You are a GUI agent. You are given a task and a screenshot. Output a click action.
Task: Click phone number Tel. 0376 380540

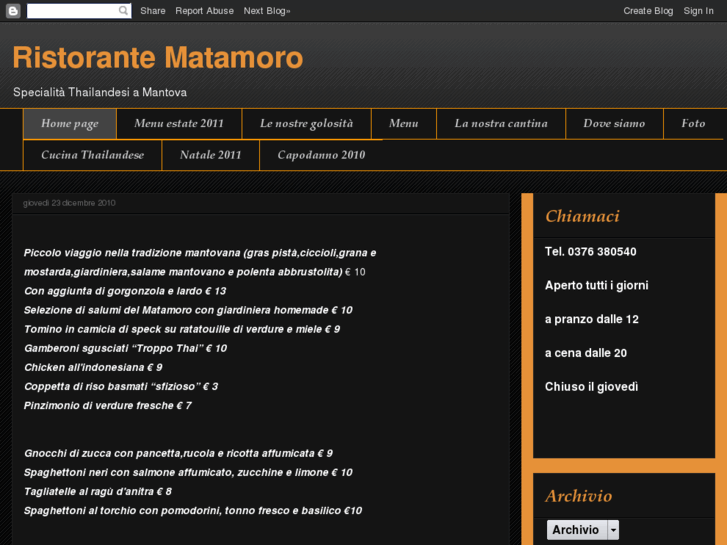pos(591,252)
